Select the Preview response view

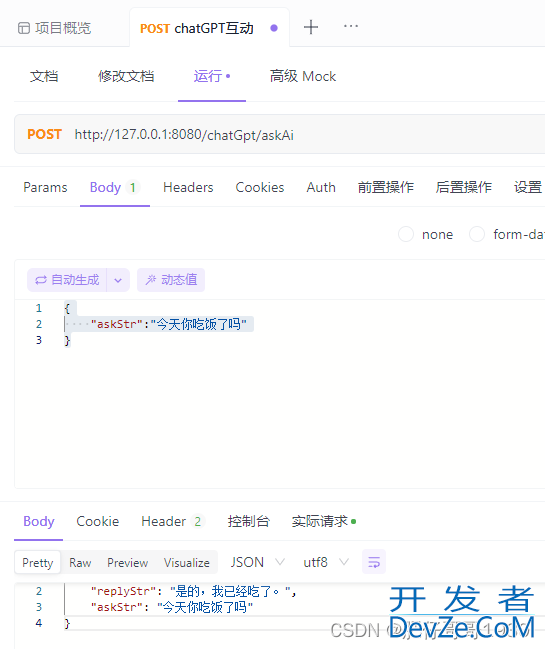[127, 562]
